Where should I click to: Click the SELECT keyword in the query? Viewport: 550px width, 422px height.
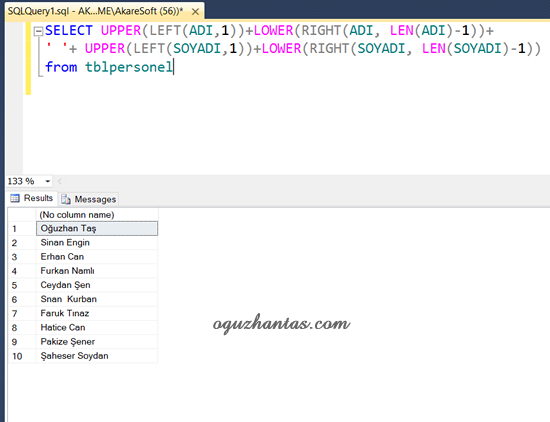(x=69, y=31)
